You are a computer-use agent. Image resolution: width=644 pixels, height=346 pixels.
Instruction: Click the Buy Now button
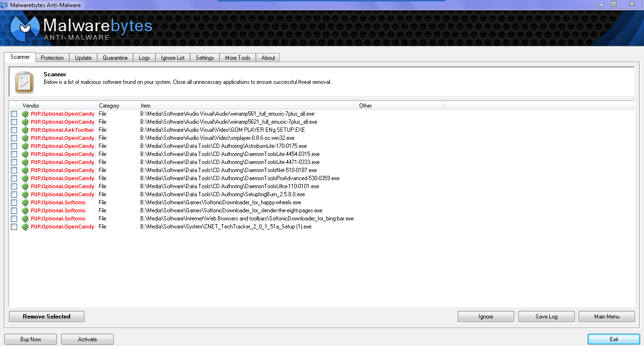point(30,339)
